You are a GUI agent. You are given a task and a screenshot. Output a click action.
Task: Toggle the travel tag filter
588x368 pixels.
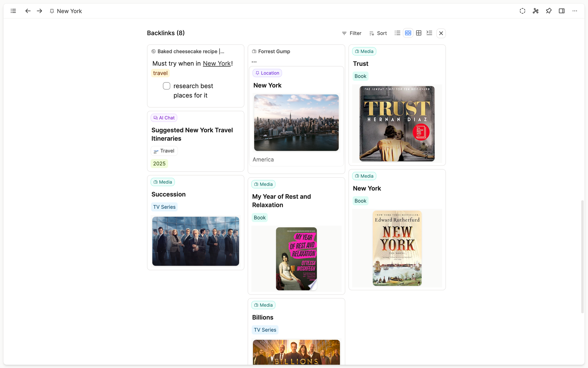pos(161,73)
